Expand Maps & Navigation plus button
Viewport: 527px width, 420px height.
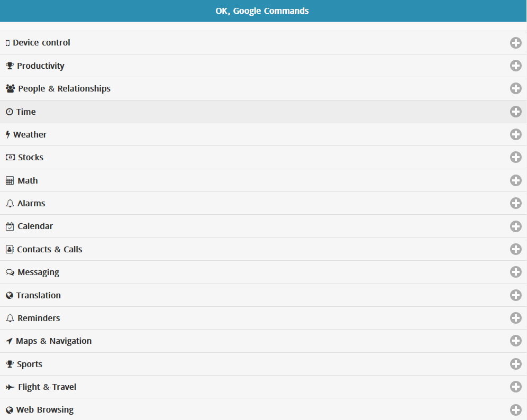pyautogui.click(x=515, y=341)
